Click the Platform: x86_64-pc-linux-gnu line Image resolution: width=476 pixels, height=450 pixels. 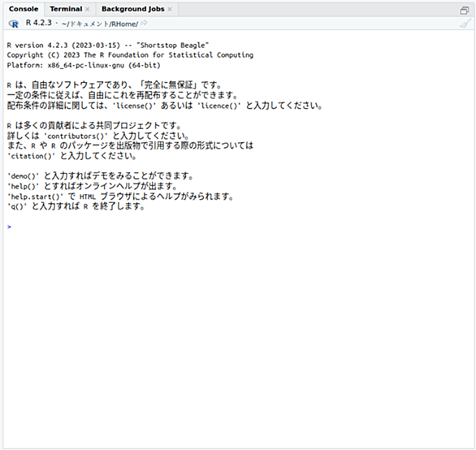pos(84,65)
